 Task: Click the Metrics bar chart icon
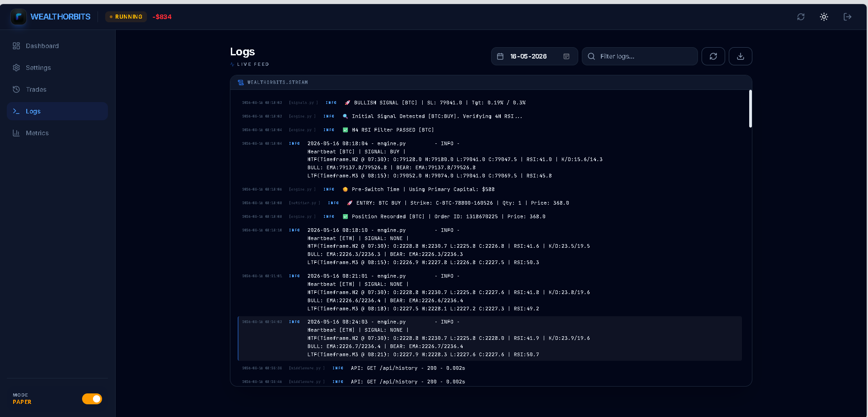tap(16, 133)
